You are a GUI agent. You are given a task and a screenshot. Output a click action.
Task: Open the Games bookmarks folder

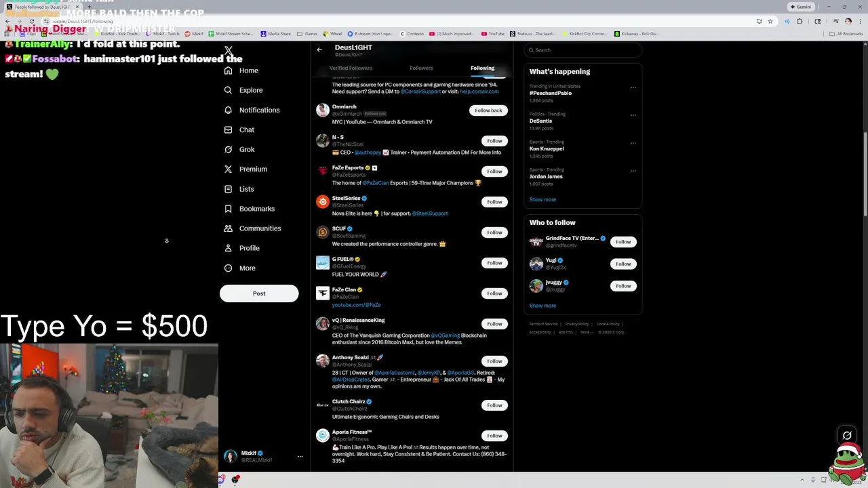(307, 34)
